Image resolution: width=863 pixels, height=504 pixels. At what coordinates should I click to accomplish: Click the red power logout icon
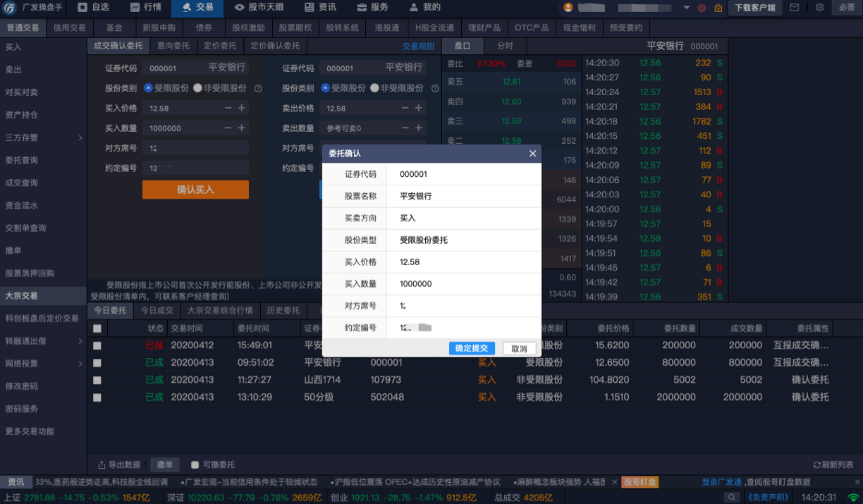coord(702,8)
